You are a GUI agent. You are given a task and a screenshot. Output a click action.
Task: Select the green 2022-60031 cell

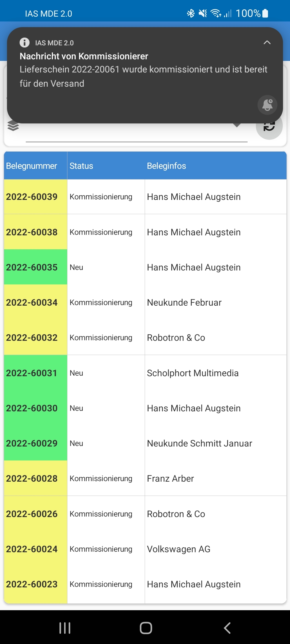point(32,373)
